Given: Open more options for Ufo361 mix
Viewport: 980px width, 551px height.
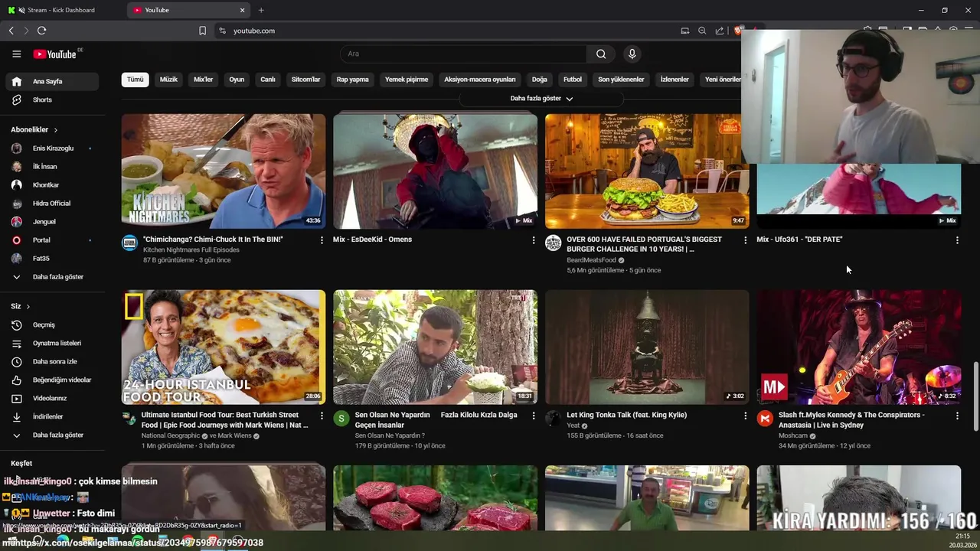Looking at the screenshot, I should click(957, 240).
